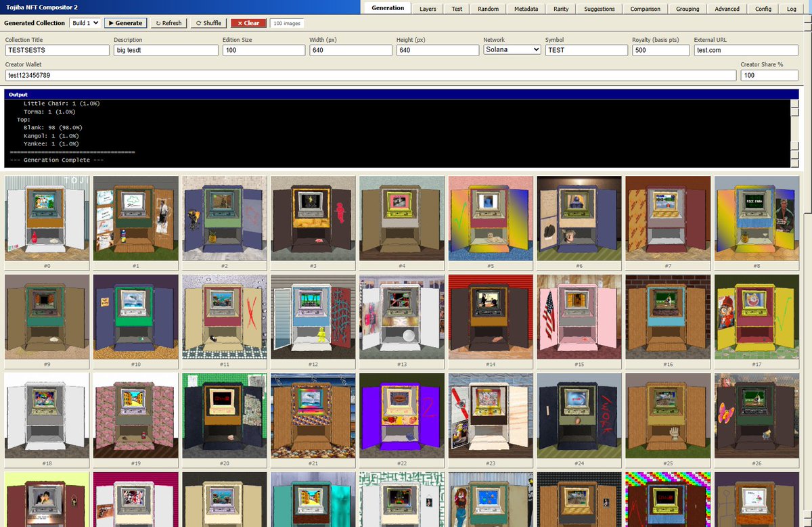
Task: Click the 'Blank: 98 (98.0%)' output line
Action: pyautogui.click(x=53, y=128)
